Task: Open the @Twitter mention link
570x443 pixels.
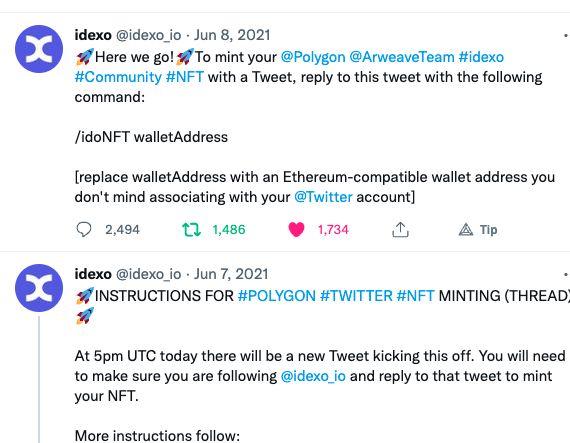Action: point(323,197)
